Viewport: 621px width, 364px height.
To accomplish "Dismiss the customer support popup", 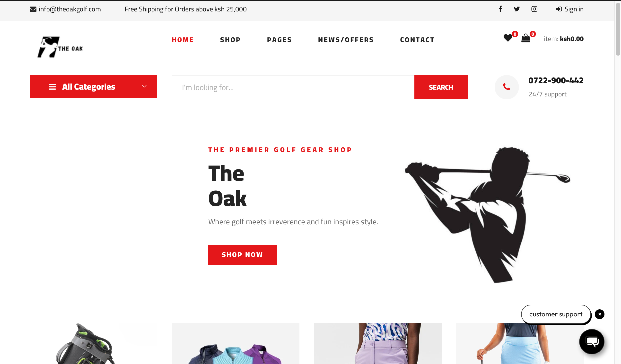I will pos(600,314).
